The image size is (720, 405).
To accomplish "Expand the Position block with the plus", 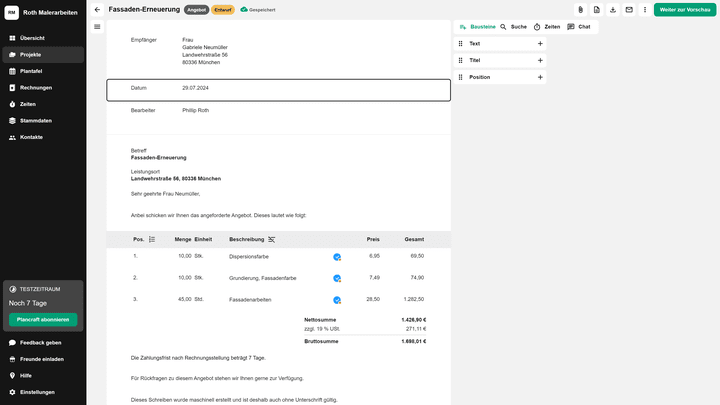I will click(540, 77).
